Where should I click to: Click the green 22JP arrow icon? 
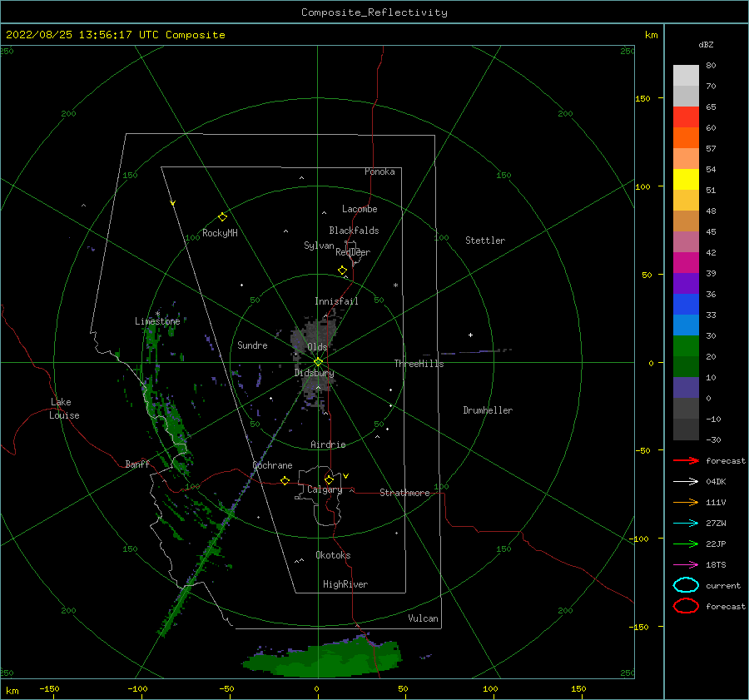(x=686, y=544)
